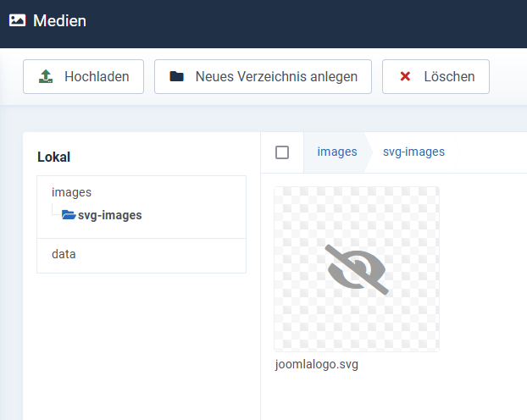Select the joomlalogo.svg thumbnail preview

point(357,269)
